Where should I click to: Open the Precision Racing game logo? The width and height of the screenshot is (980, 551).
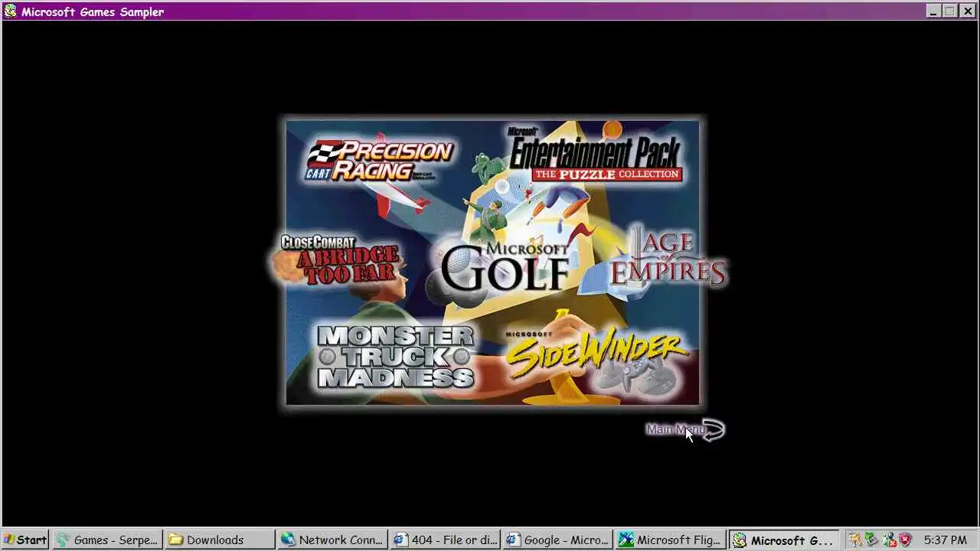[380, 161]
